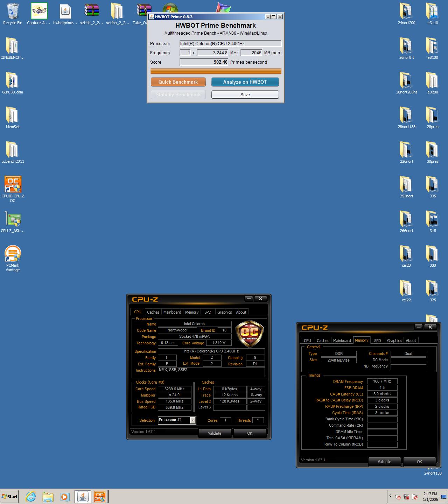
Task: Click the muted volume tray icon
Action: pyautogui.click(x=398, y=497)
